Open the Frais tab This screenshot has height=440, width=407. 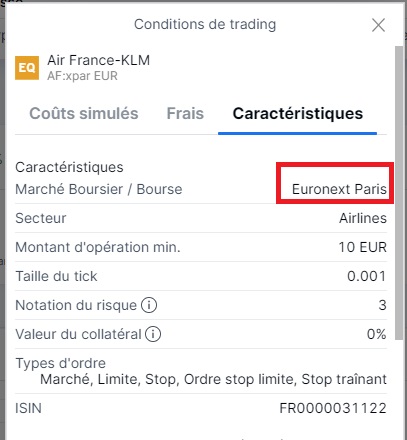pyautogui.click(x=185, y=113)
